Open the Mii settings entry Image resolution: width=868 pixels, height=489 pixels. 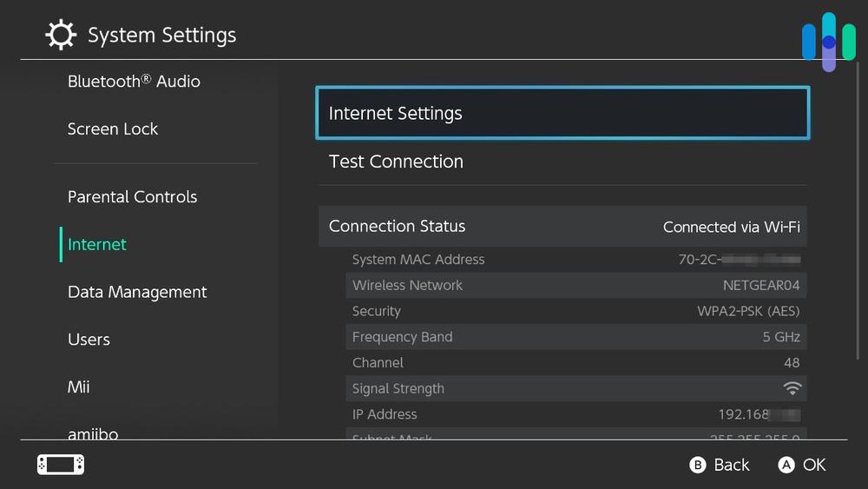coord(79,387)
